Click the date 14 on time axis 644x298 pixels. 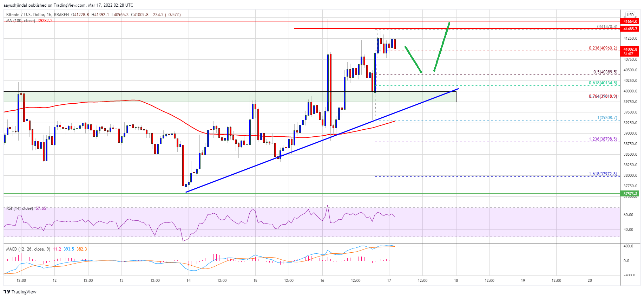(189, 280)
